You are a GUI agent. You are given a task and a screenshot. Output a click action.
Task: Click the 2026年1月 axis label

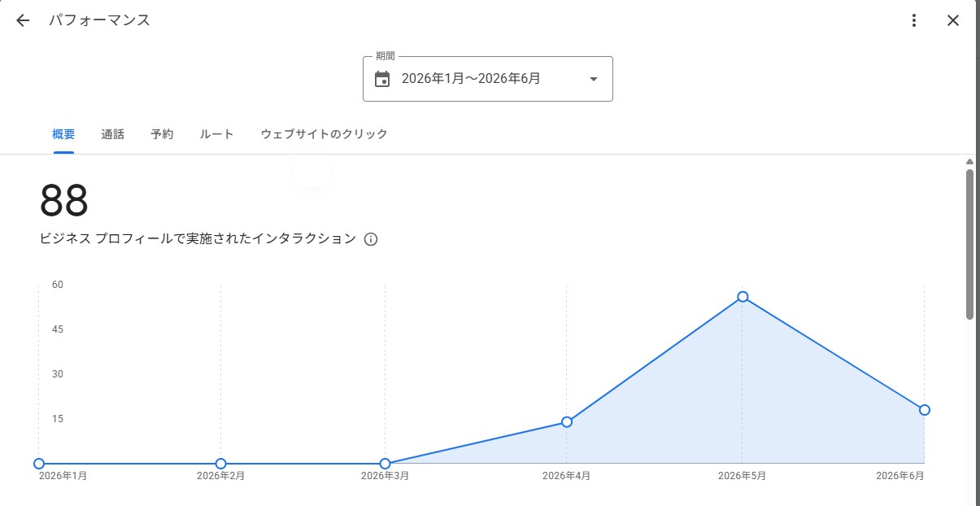(63, 476)
